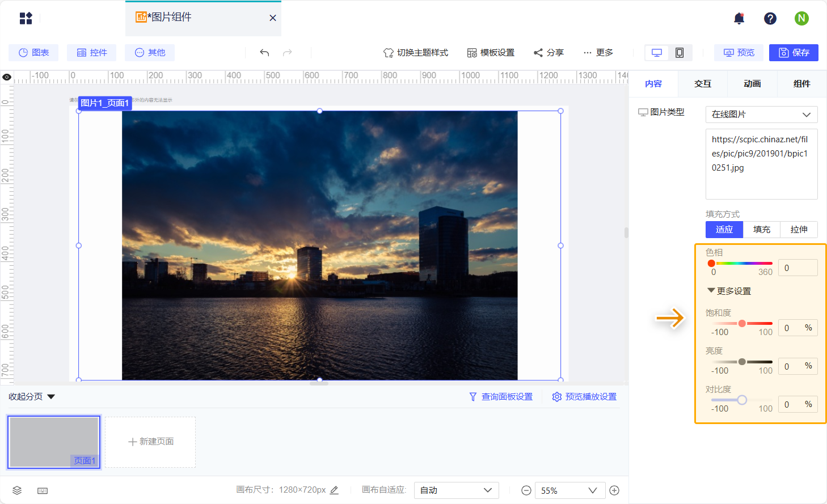Click the 对比度 contrast slider handle

[x=742, y=400]
